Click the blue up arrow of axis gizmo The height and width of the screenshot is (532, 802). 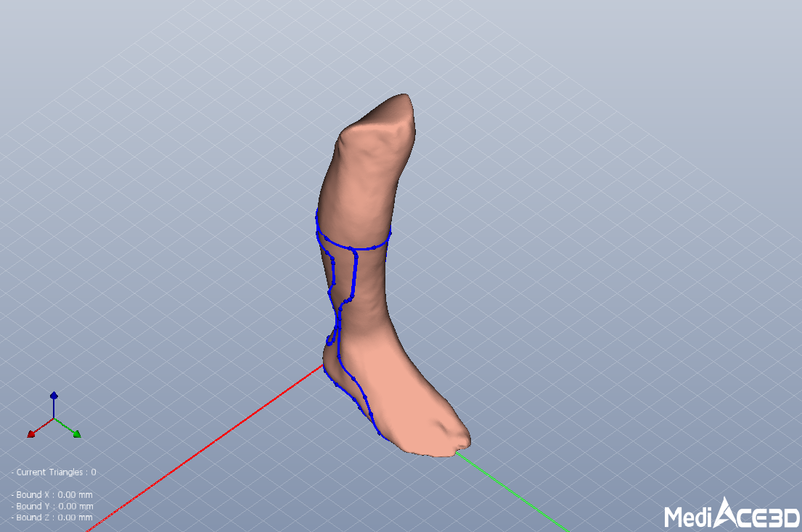[54, 396]
